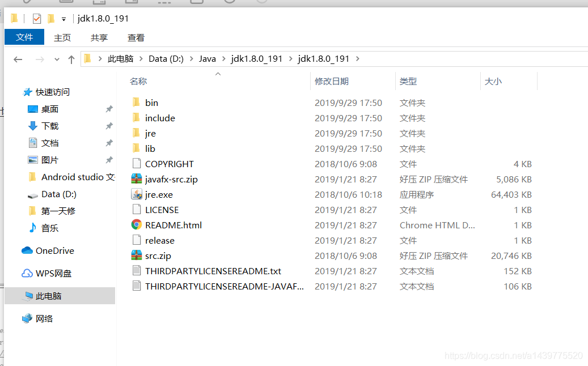The image size is (588, 366).
Task: Sort by the 类型 column header
Action: point(408,81)
